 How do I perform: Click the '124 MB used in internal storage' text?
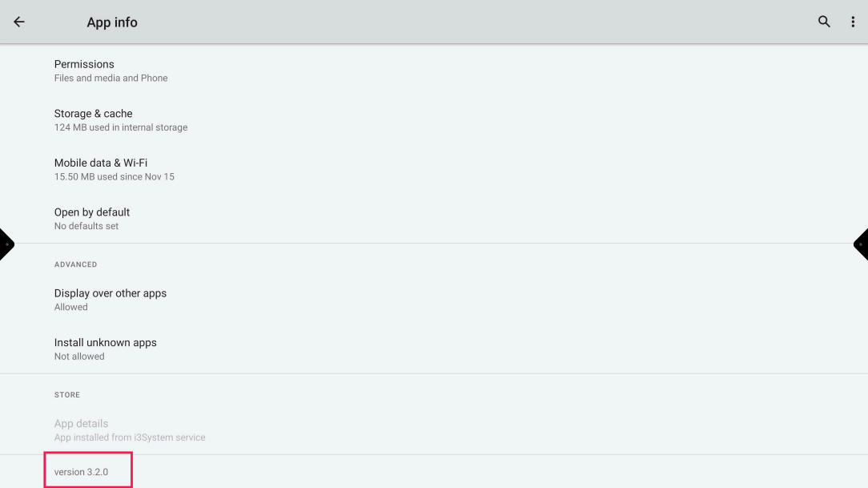[121, 127]
